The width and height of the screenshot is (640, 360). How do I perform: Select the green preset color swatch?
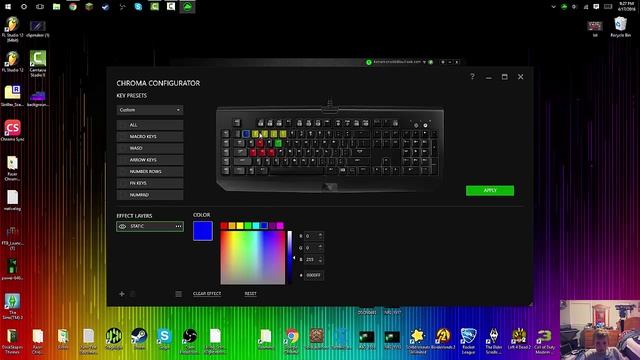[248, 226]
